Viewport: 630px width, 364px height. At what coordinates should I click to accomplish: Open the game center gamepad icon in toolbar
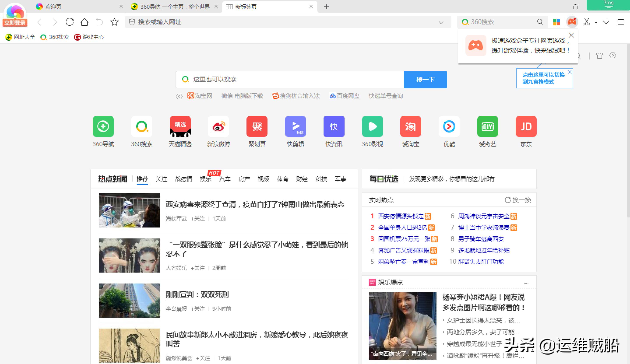coord(572,22)
